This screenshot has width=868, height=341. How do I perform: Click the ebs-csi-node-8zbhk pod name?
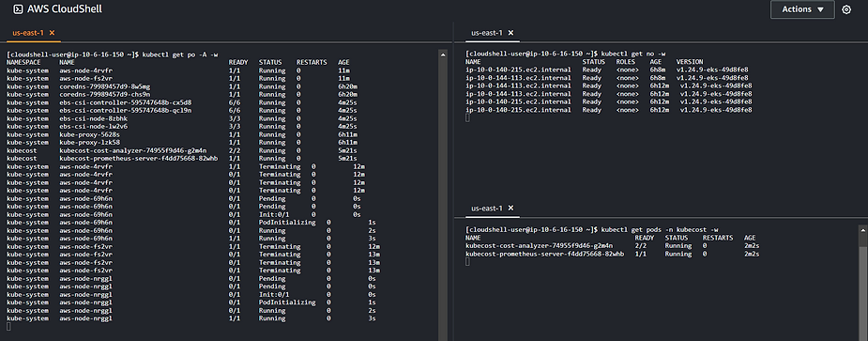94,118
